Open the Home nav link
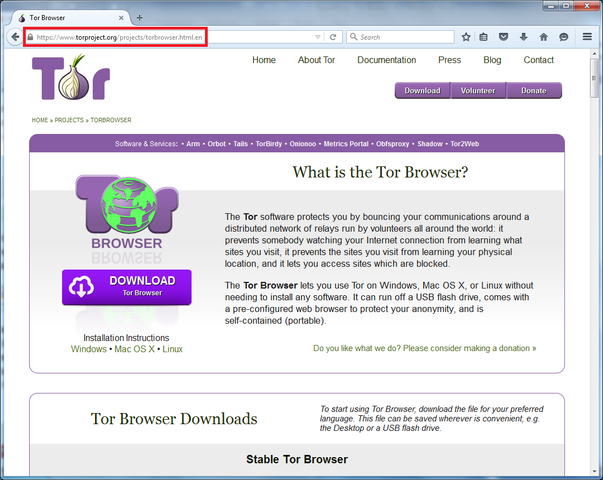Image resolution: width=603 pixels, height=480 pixels. (264, 60)
